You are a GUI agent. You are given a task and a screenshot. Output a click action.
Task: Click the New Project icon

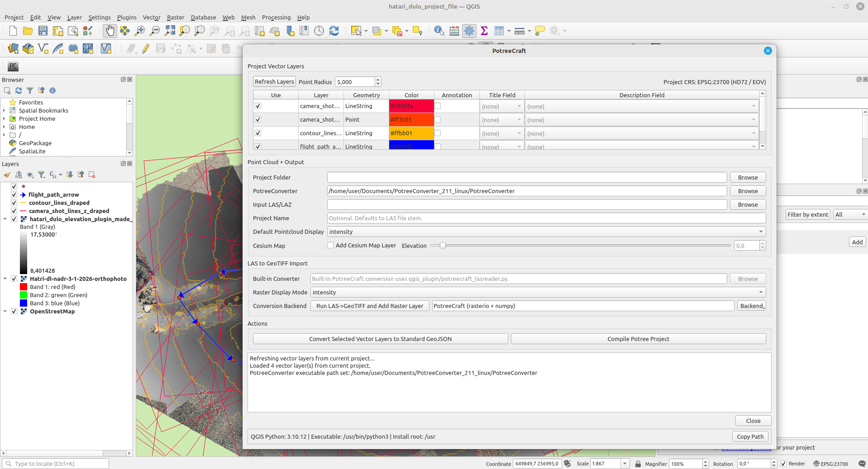(x=13, y=31)
